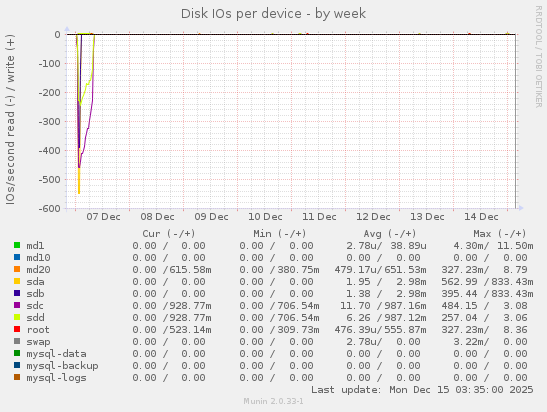The image size is (547, 412).
Task: Click sda max value '562.99'
Action: (x=459, y=282)
